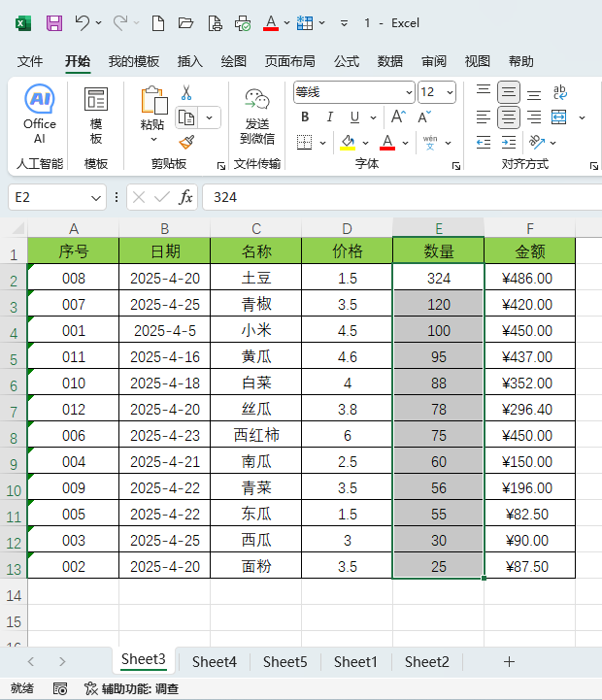This screenshot has width=602, height=700.
Task: Click in the formula bar showing 324
Action: tap(402, 197)
